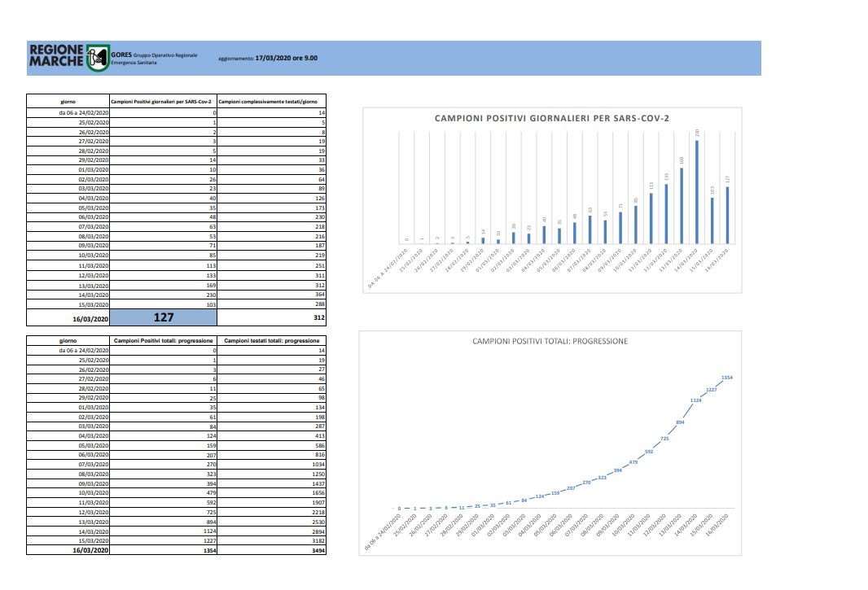Click progression table cell 2530
868x590 pixels.
[271, 522]
